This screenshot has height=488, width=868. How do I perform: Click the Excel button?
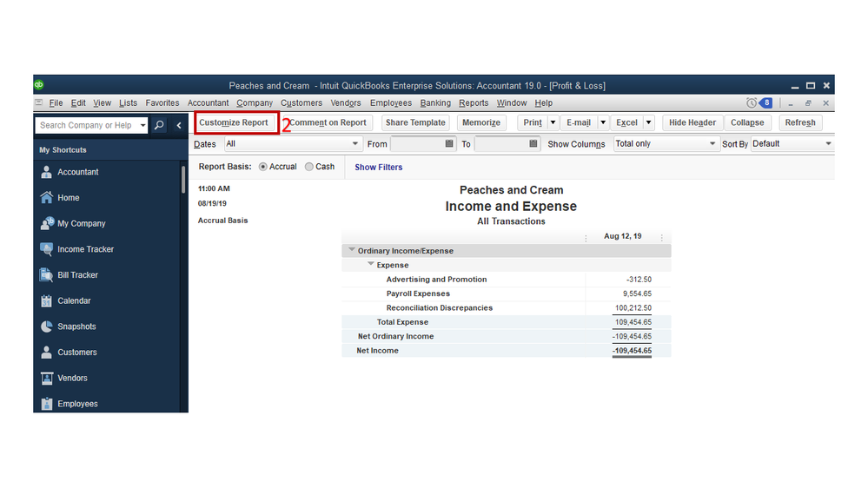pos(626,122)
